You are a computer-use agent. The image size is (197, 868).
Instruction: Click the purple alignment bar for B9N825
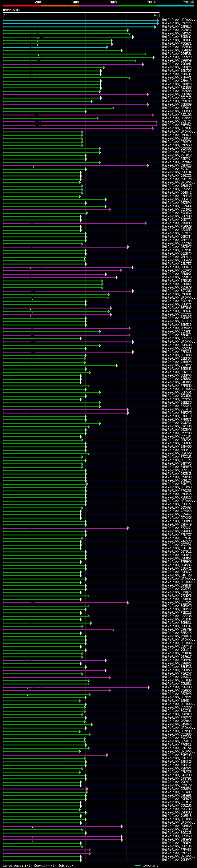(76, 165)
